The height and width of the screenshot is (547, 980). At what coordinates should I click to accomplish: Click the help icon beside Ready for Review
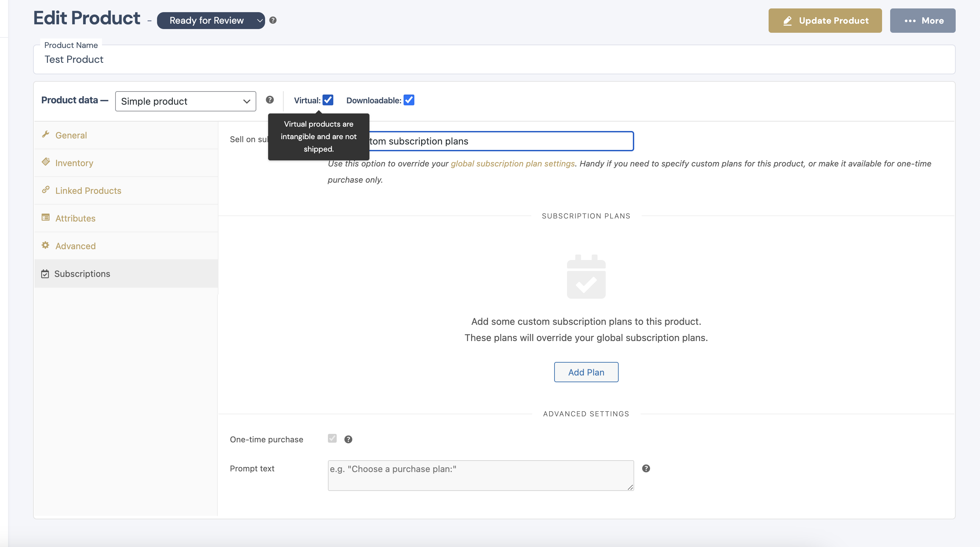(x=273, y=20)
